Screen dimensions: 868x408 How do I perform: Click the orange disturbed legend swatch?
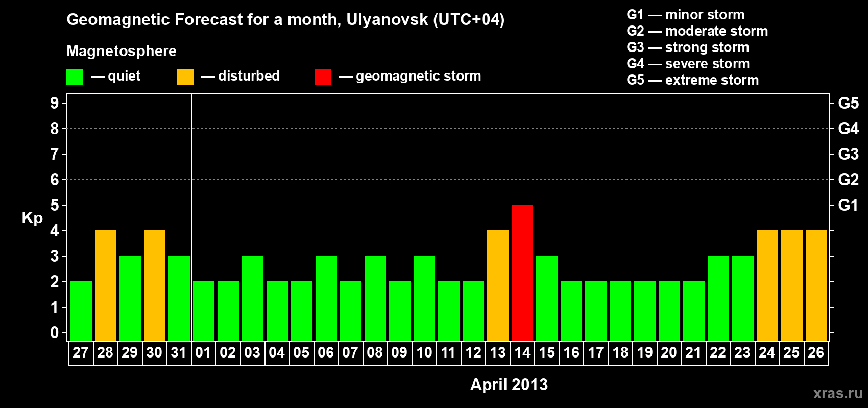(x=185, y=77)
